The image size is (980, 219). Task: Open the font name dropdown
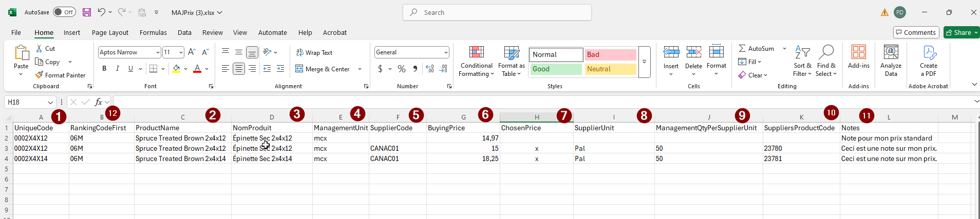coord(158,52)
